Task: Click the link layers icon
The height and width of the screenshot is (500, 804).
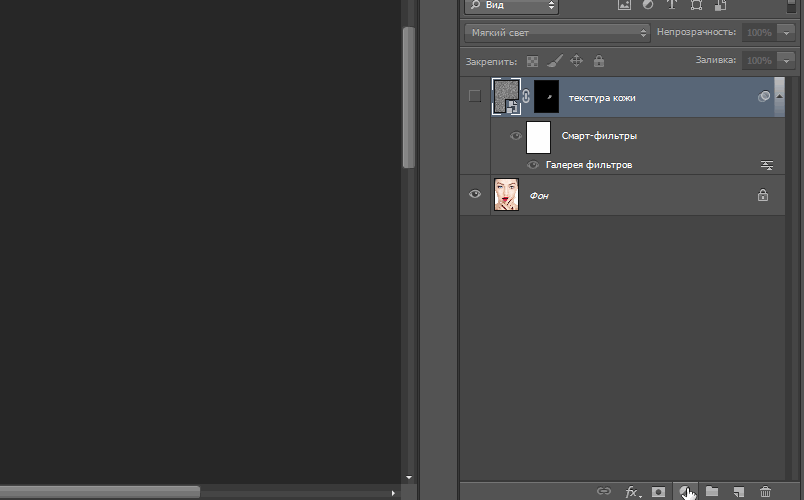Action: point(603,491)
